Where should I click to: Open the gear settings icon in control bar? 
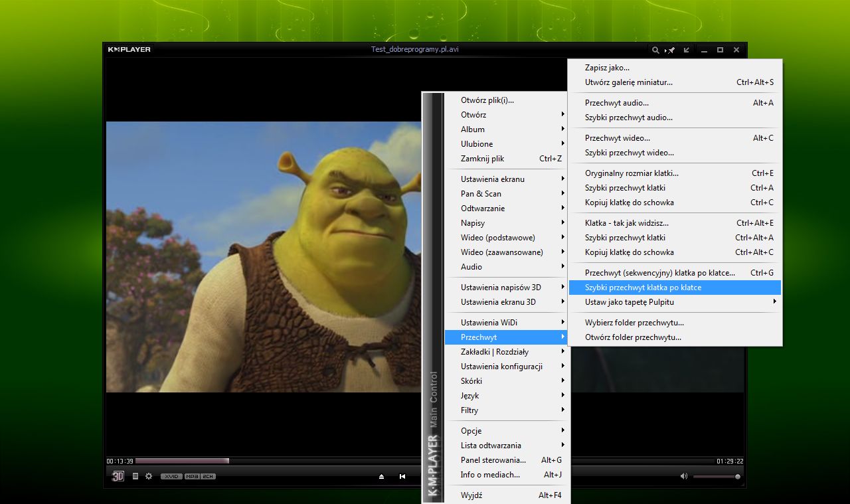click(x=149, y=476)
